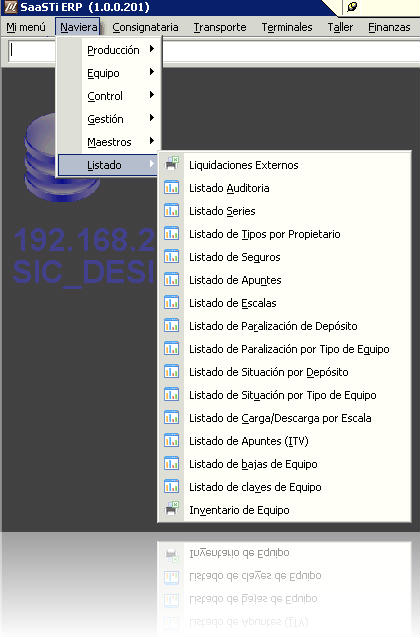This screenshot has height=638, width=420.
Task: Click the chart icon beside Listado de Escalas
Action: [x=171, y=302]
